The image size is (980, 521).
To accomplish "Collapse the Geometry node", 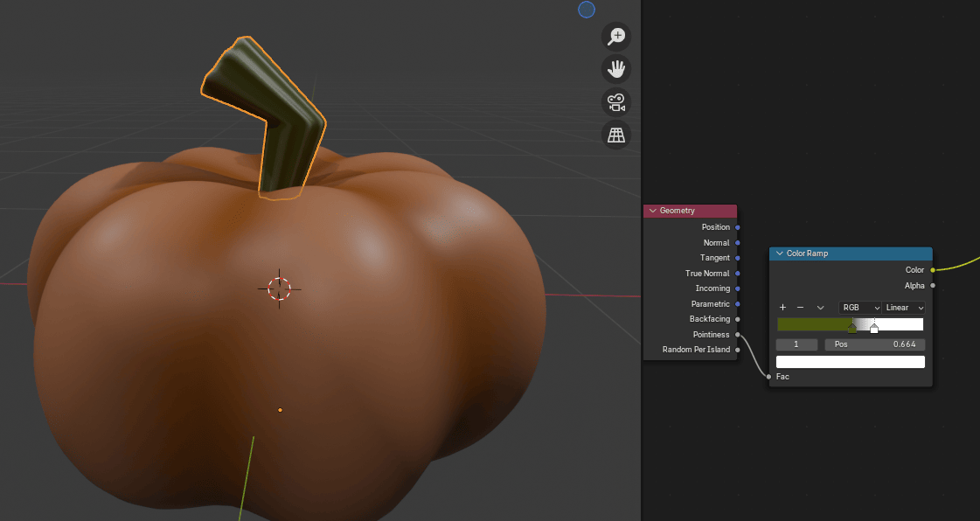I will pyautogui.click(x=653, y=211).
